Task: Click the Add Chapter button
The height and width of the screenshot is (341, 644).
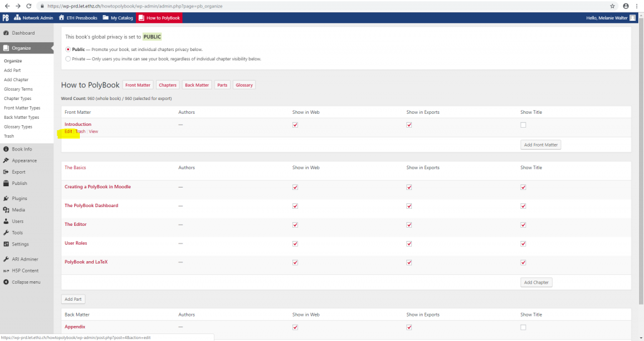Action: pos(536,282)
